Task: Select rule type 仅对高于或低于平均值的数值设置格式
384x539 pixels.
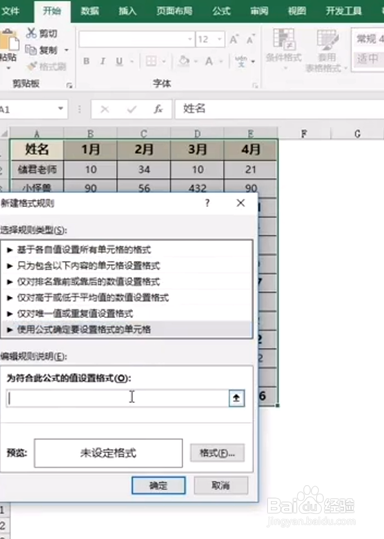Action: (127, 297)
